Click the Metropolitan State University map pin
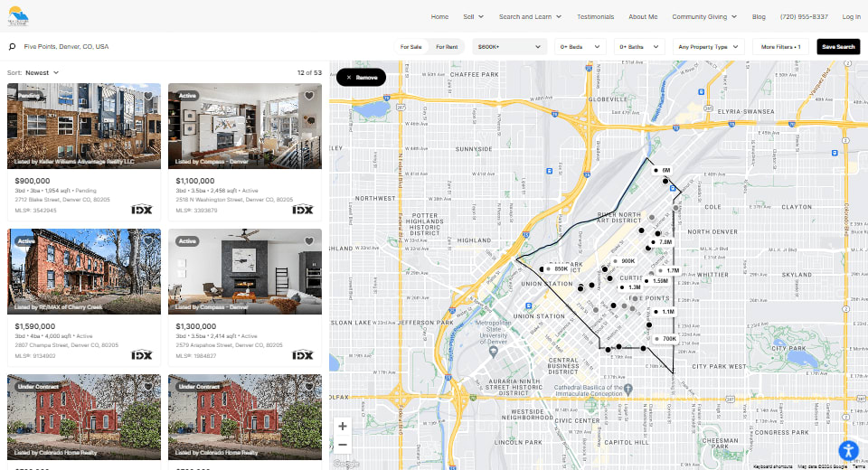This screenshot has width=868, height=470. [493, 351]
